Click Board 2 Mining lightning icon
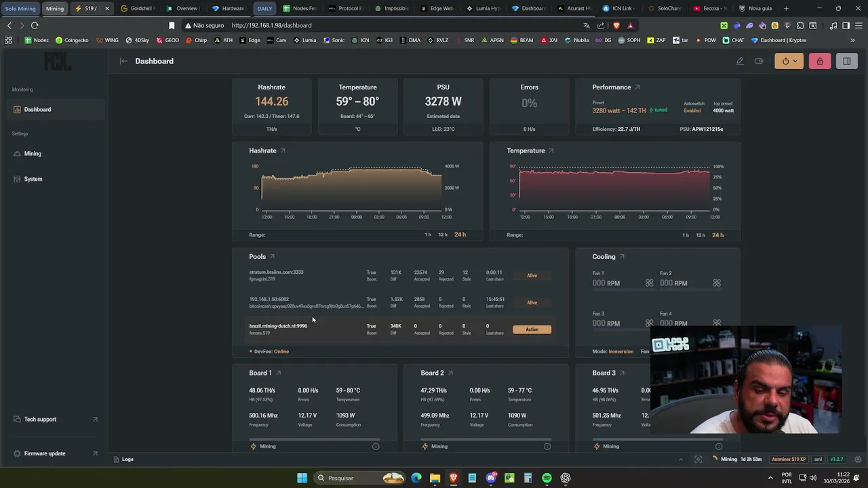The height and width of the screenshot is (488, 868). pyautogui.click(x=425, y=447)
